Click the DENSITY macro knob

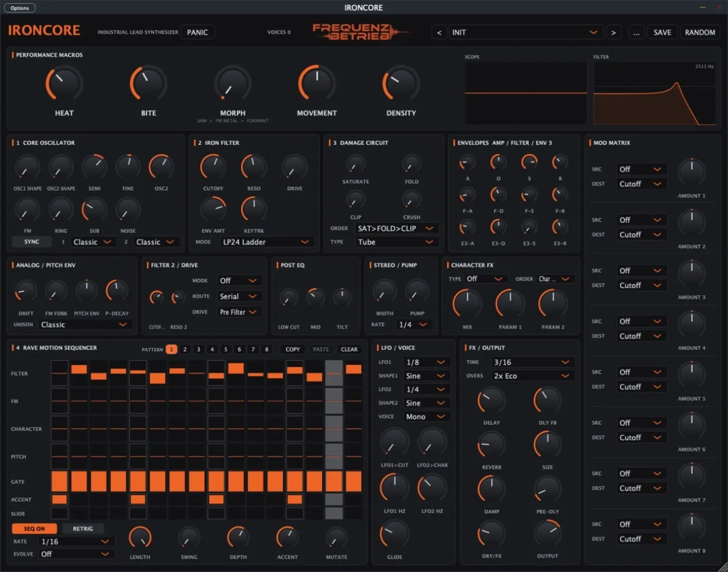pos(401,84)
